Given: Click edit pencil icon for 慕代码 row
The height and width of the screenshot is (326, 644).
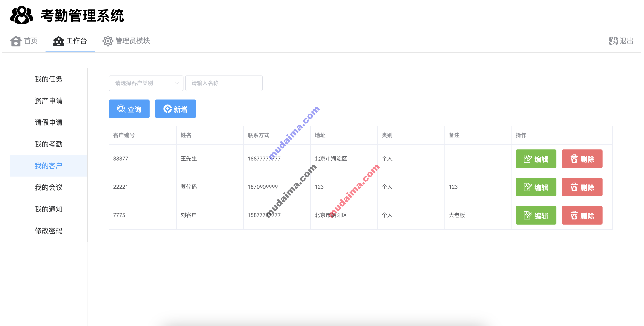Looking at the screenshot, I should pos(528,187).
